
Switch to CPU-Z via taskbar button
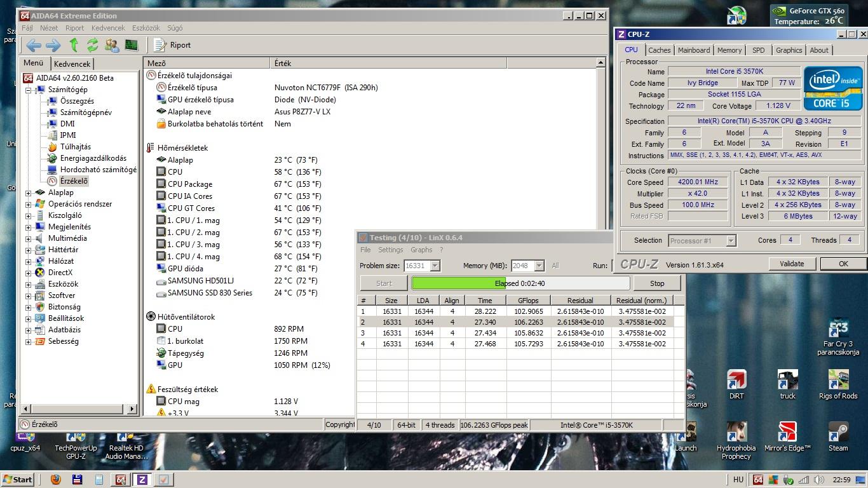coord(142,480)
